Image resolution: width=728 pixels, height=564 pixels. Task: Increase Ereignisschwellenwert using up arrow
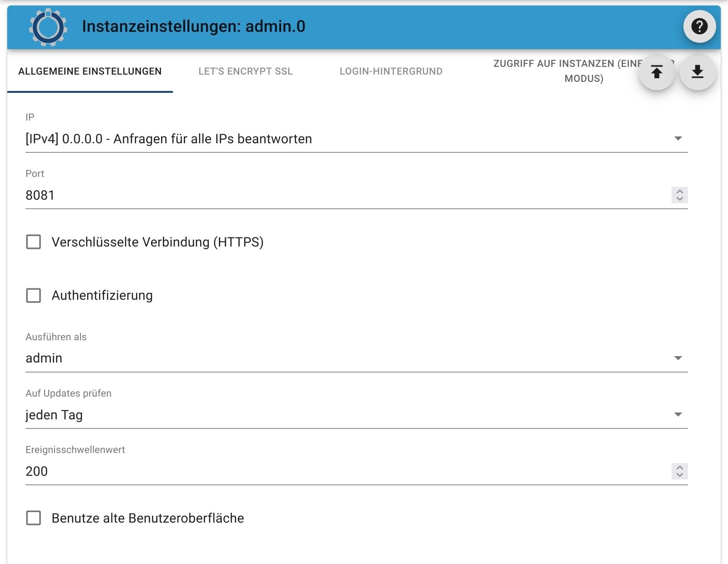pyautogui.click(x=680, y=468)
